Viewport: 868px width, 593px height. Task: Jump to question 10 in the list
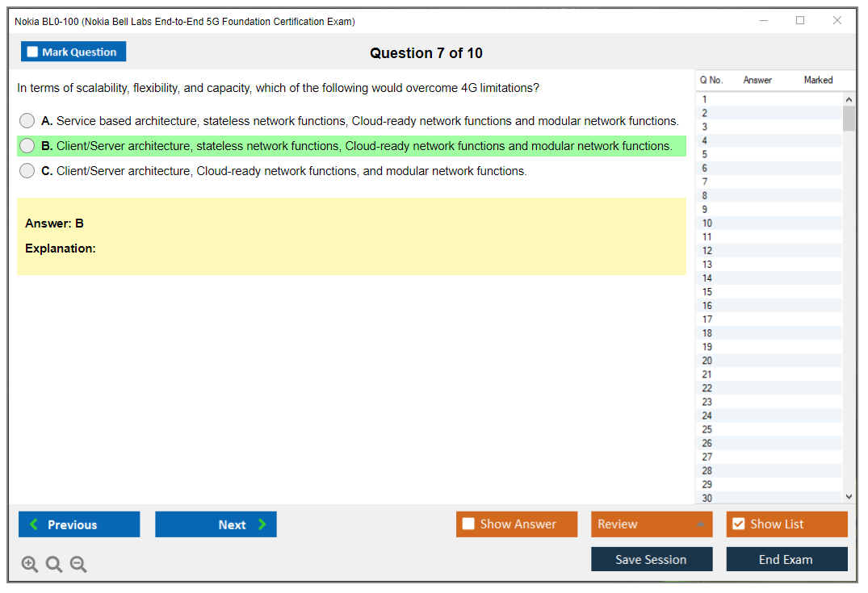(x=707, y=223)
